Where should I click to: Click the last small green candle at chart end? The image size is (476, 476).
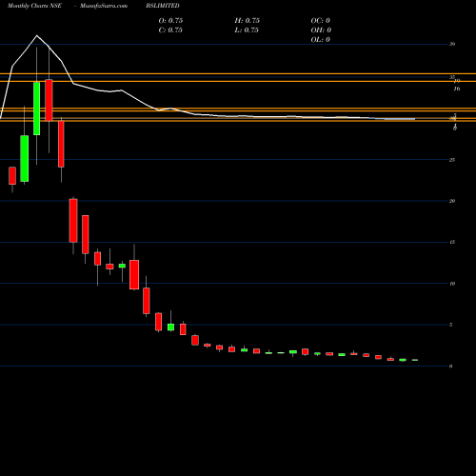click(x=415, y=360)
